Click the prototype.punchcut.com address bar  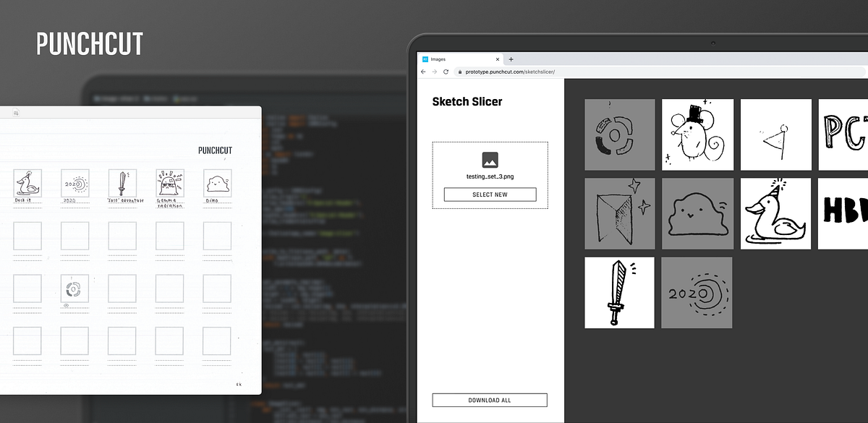(x=506, y=72)
